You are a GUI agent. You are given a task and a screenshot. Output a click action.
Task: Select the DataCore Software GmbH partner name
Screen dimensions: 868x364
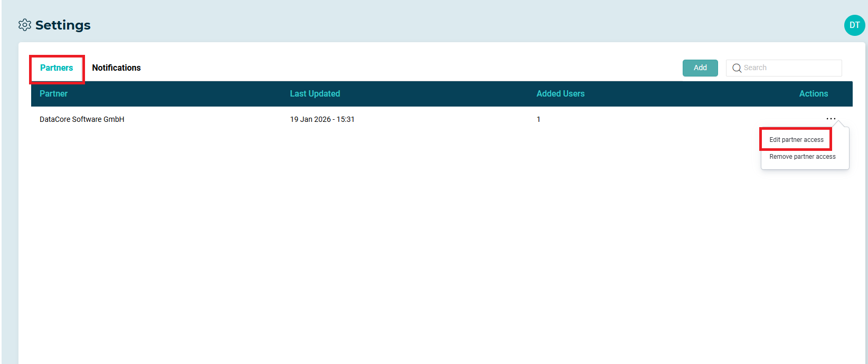[82, 119]
